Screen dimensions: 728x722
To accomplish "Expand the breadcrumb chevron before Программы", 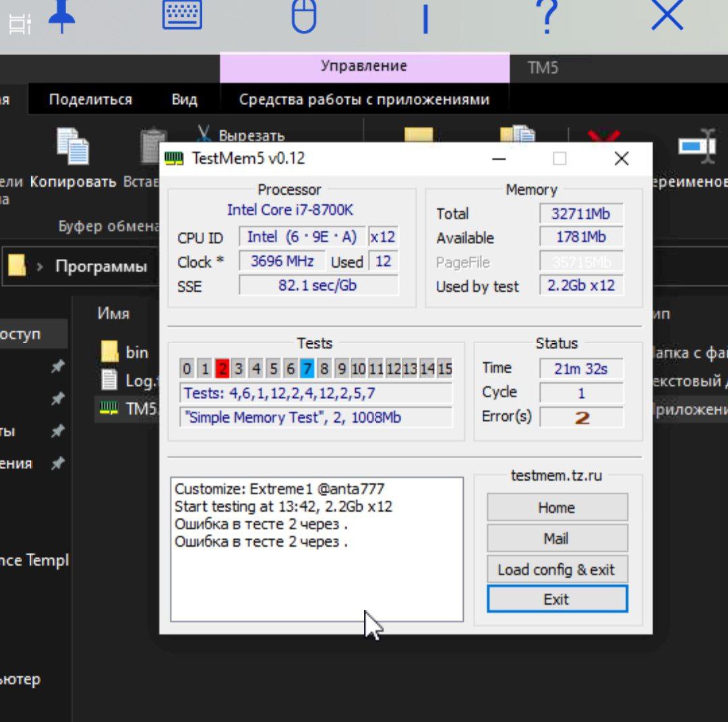I will [x=40, y=266].
